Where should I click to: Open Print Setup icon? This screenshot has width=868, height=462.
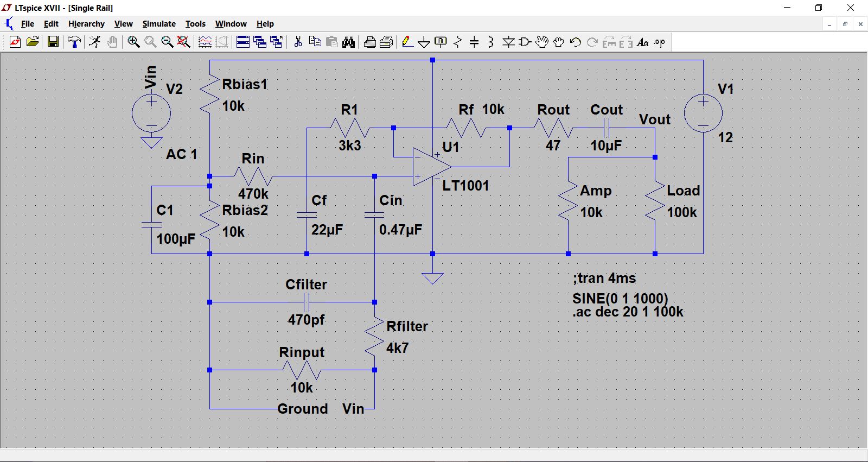pyautogui.click(x=387, y=42)
